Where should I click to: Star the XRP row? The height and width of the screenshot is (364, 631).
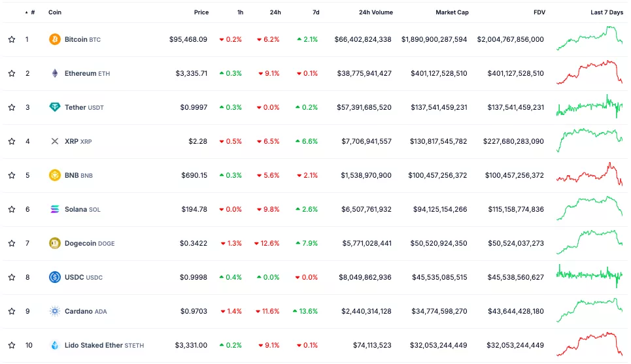(12, 141)
